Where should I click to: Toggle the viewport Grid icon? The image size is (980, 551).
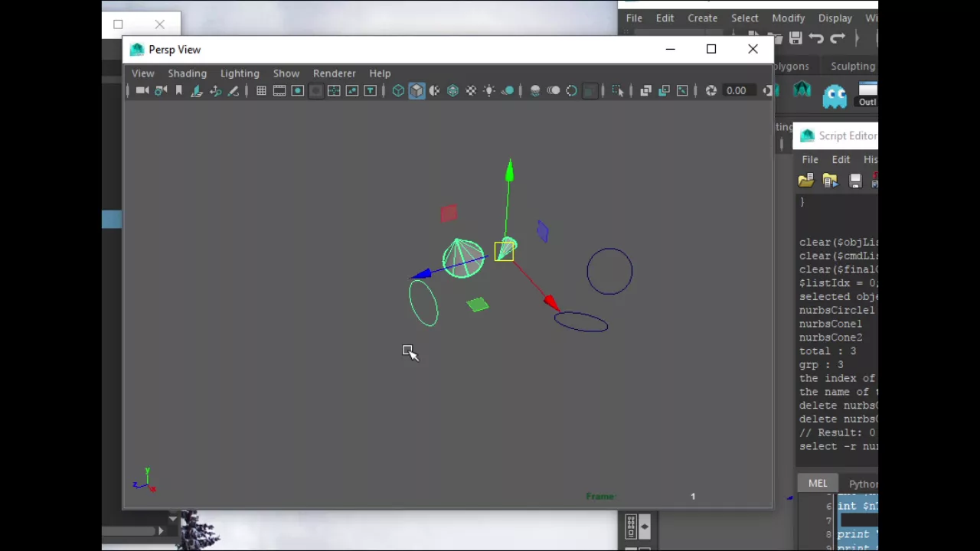pos(261,91)
